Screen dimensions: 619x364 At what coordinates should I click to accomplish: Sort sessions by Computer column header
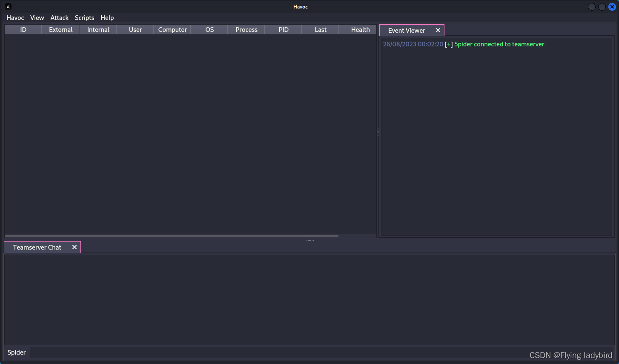point(172,30)
